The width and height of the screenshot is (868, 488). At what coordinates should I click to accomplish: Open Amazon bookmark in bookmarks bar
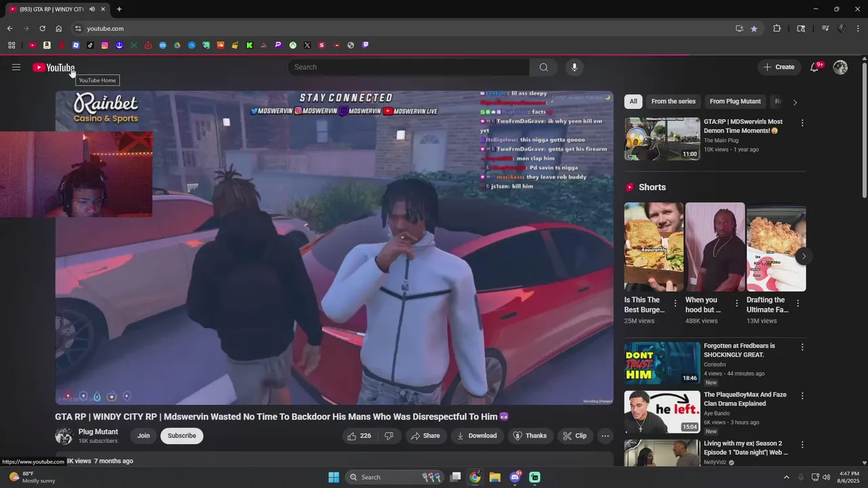click(47, 45)
